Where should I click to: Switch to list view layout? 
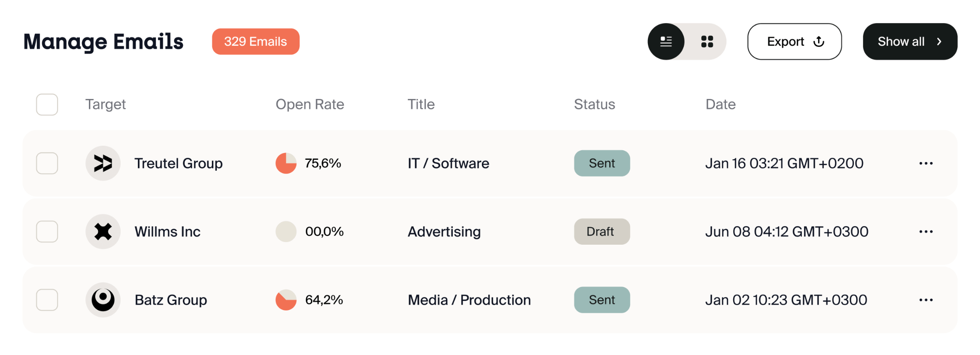(666, 42)
